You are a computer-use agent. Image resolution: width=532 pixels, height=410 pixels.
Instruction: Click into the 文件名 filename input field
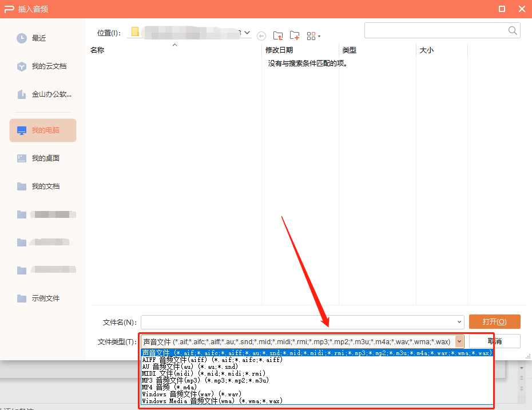(x=297, y=322)
